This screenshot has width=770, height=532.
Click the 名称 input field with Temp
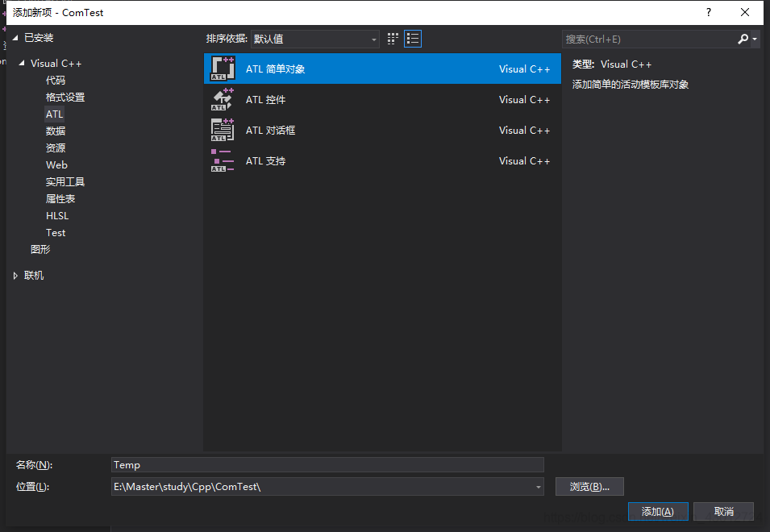pyautogui.click(x=327, y=465)
